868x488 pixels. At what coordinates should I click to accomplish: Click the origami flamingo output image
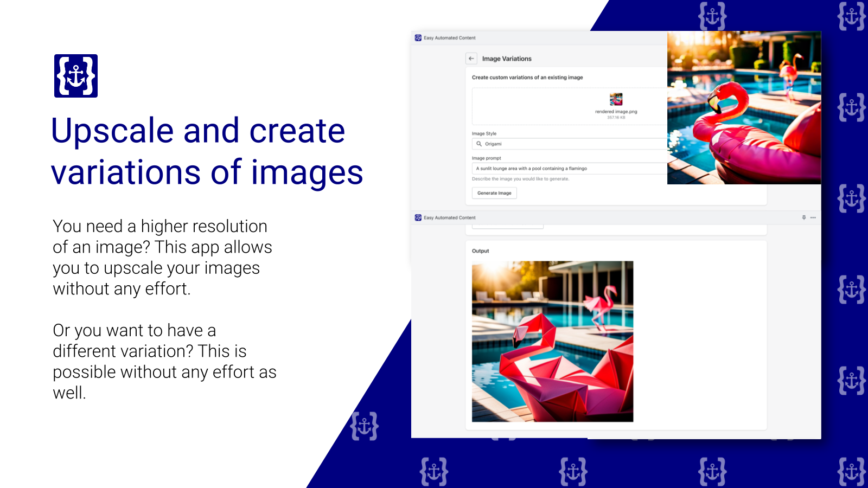click(552, 342)
